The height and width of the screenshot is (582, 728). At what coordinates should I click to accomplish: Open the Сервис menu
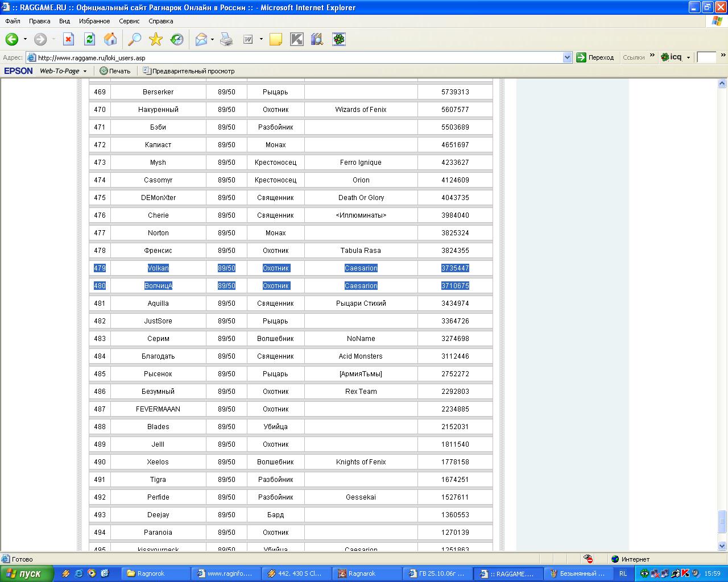pos(129,21)
